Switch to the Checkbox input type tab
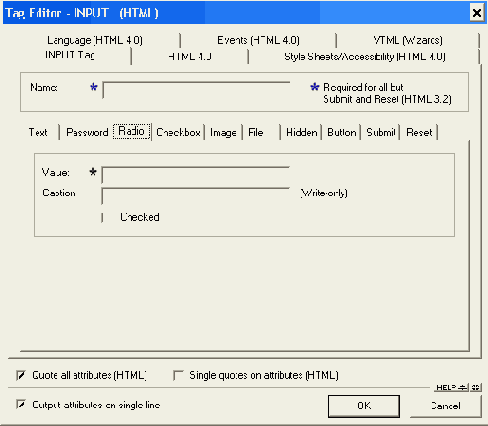 tap(178, 132)
